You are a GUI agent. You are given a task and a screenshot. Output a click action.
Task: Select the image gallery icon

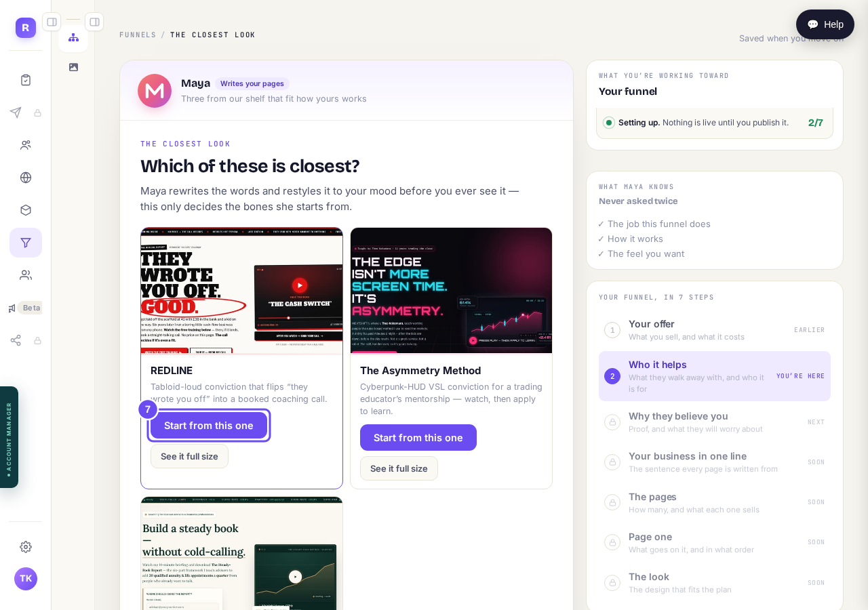tap(73, 67)
